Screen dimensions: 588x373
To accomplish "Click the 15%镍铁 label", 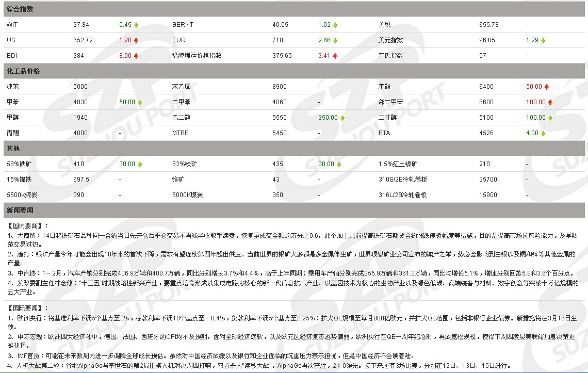I will click(19, 180).
